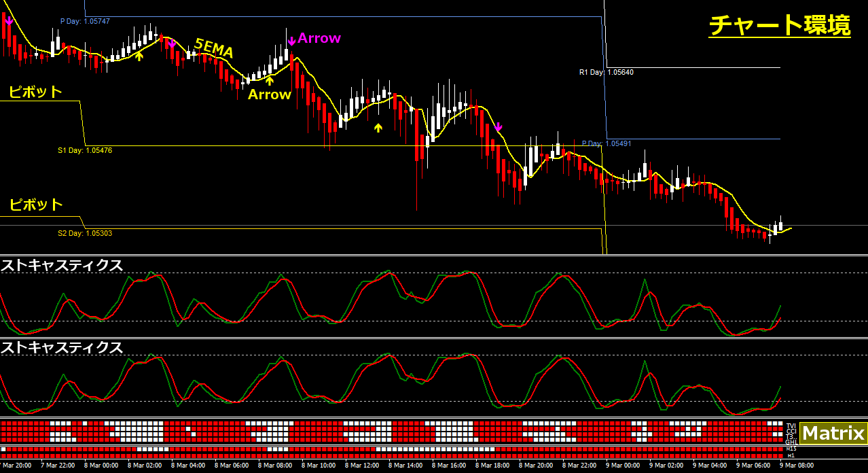This screenshot has height=473, width=868.
Task: Select the 5EMA label on the chart
Action: click(x=213, y=48)
